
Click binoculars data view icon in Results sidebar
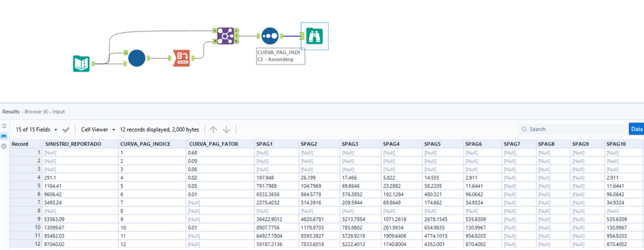coord(4,137)
